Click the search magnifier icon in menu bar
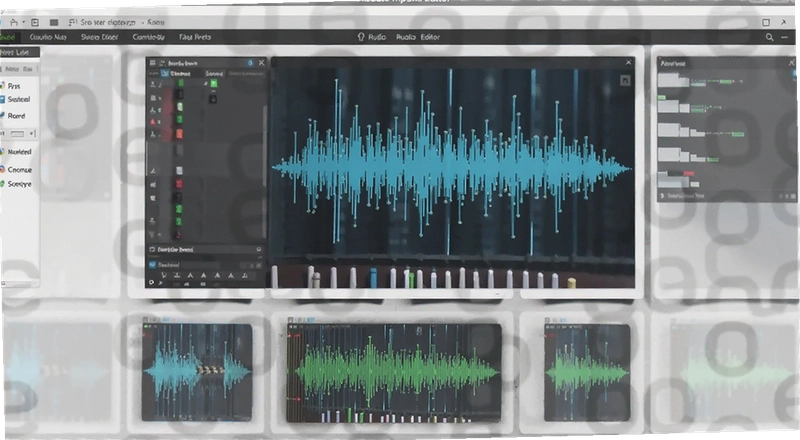Image resolution: width=800 pixels, height=440 pixels. click(769, 37)
